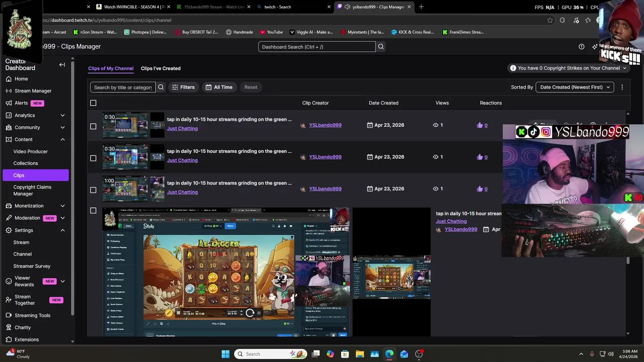Viewport: 644px width, 362px height.
Task: Click the favorite star in the address bar
Action: coord(550,20)
